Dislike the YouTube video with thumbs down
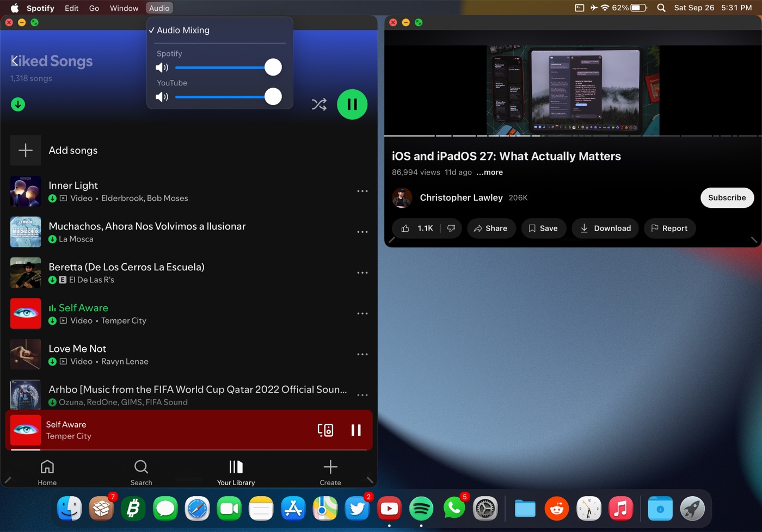Screen dimensions: 762x532 [451, 228]
